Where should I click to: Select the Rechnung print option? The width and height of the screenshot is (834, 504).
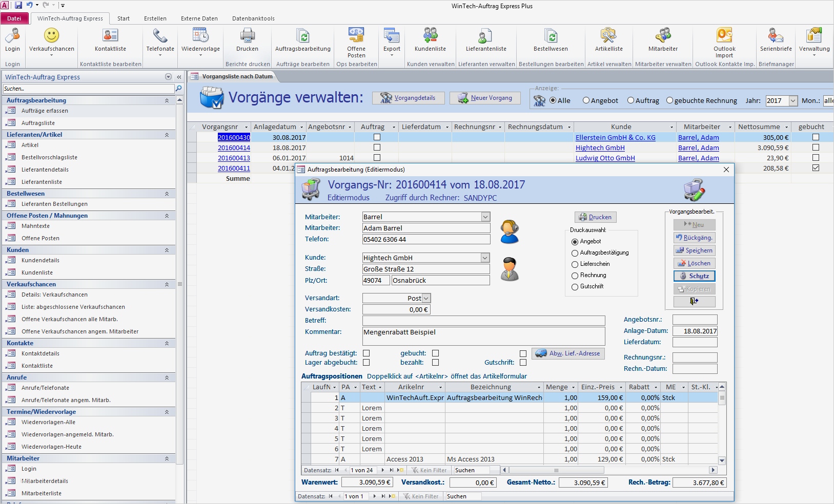pyautogui.click(x=575, y=276)
